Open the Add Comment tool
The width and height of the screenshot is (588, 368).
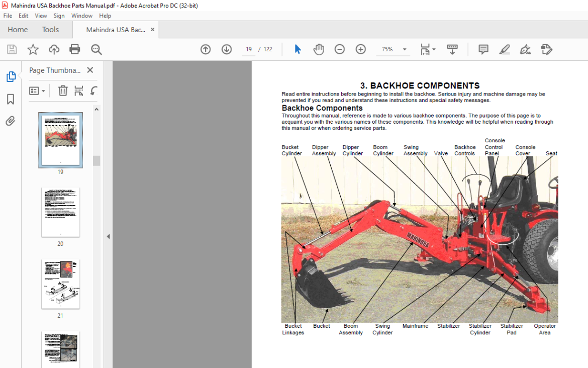pyautogui.click(x=482, y=49)
